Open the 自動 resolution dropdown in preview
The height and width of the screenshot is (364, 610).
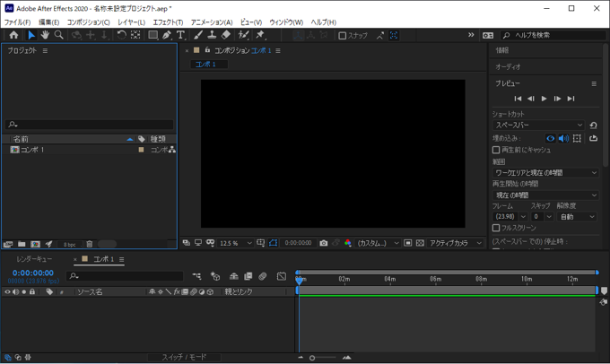(x=577, y=217)
